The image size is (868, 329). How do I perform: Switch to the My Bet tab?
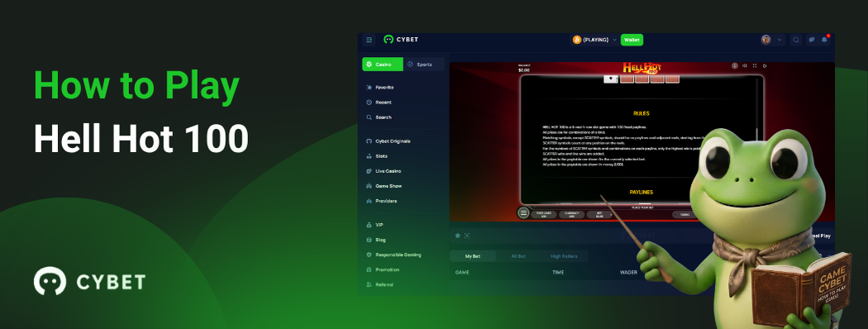[x=472, y=256]
